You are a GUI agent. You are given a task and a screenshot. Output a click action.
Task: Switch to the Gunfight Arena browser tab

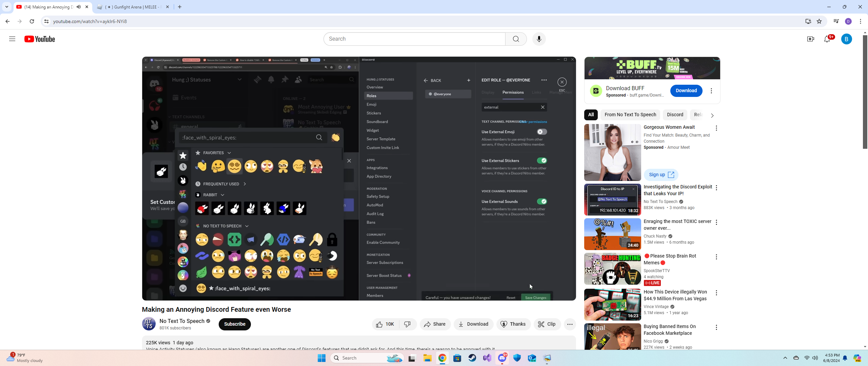pyautogui.click(x=132, y=7)
